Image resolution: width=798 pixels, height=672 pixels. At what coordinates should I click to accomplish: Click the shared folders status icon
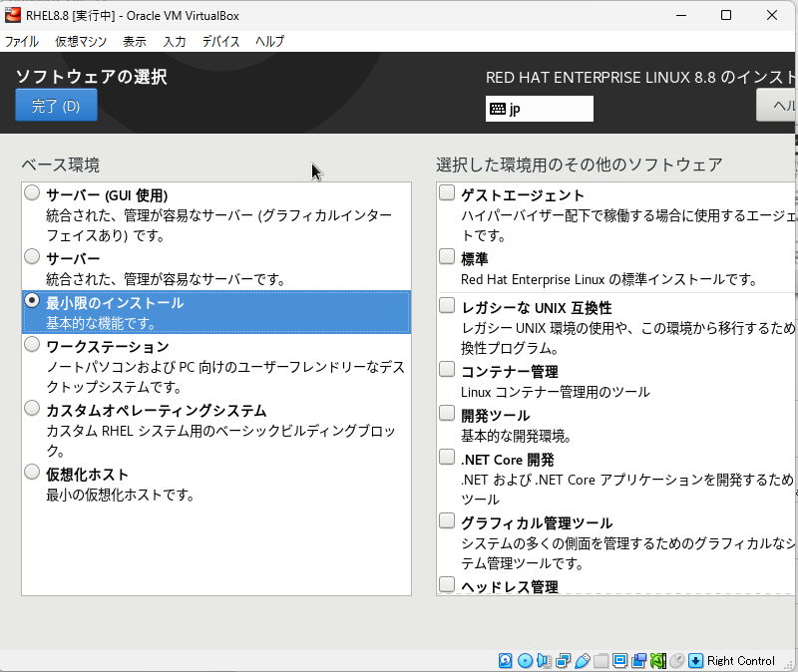(601, 661)
